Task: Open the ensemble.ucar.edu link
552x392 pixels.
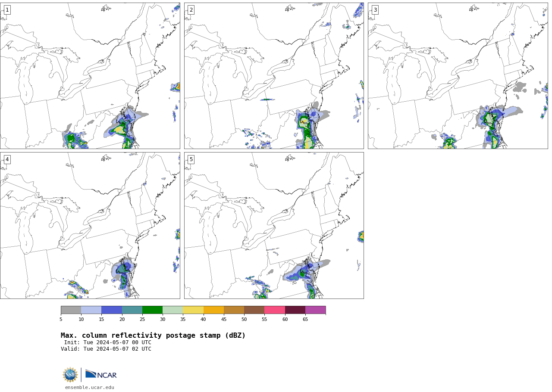Action: 90,387
